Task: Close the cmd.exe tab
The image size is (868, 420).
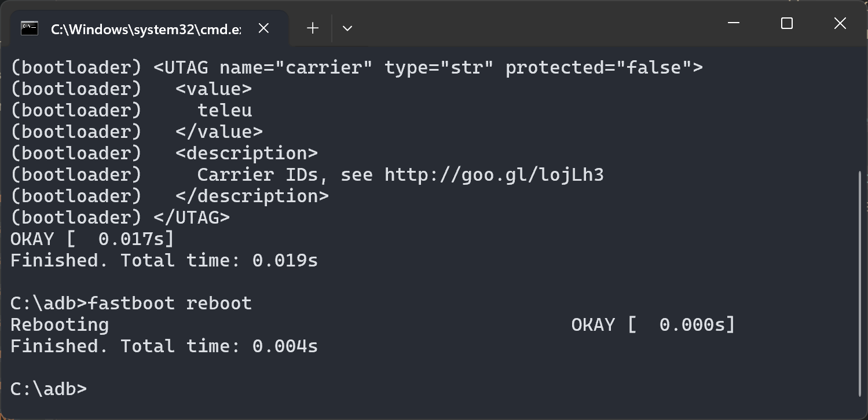Action: click(263, 28)
